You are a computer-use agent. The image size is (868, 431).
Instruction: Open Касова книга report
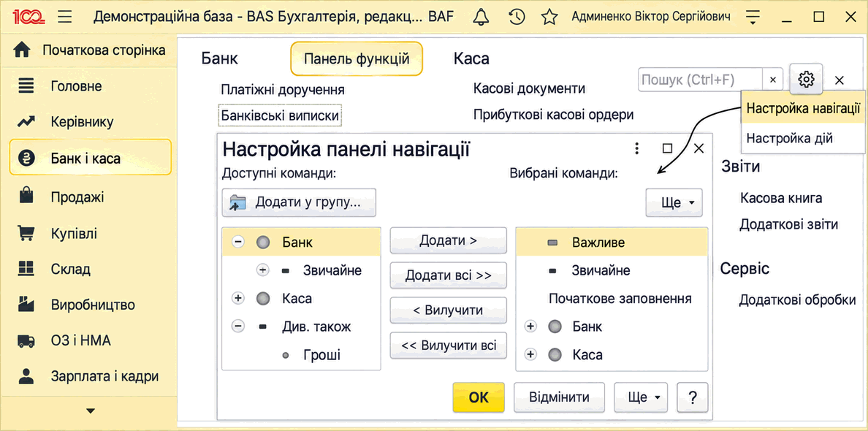781,198
